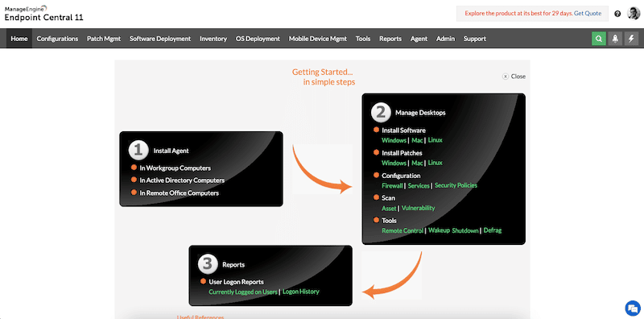644x319 pixels.
Task: Go to the Home tab
Action: pos(19,39)
